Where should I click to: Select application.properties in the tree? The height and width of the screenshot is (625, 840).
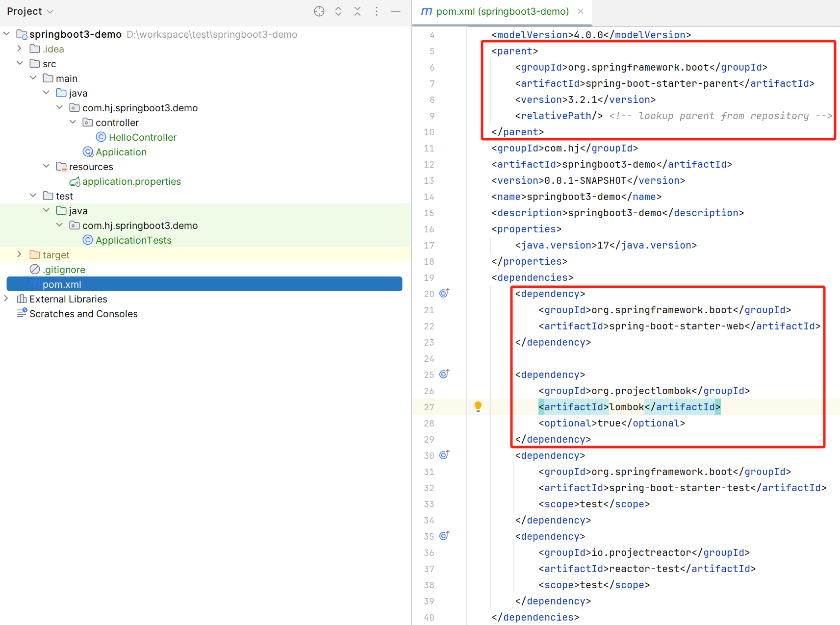pyautogui.click(x=131, y=181)
